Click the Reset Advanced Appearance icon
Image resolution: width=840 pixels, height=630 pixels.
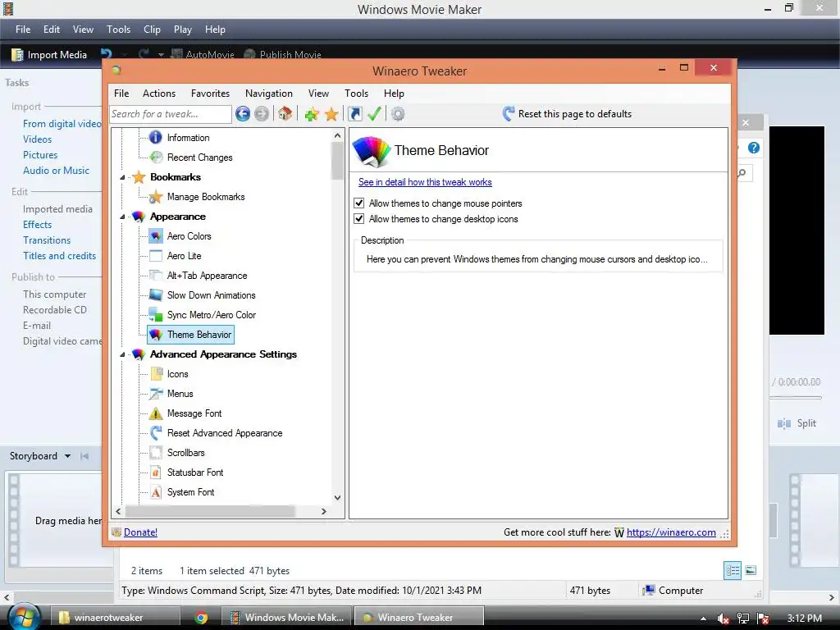[155, 433]
